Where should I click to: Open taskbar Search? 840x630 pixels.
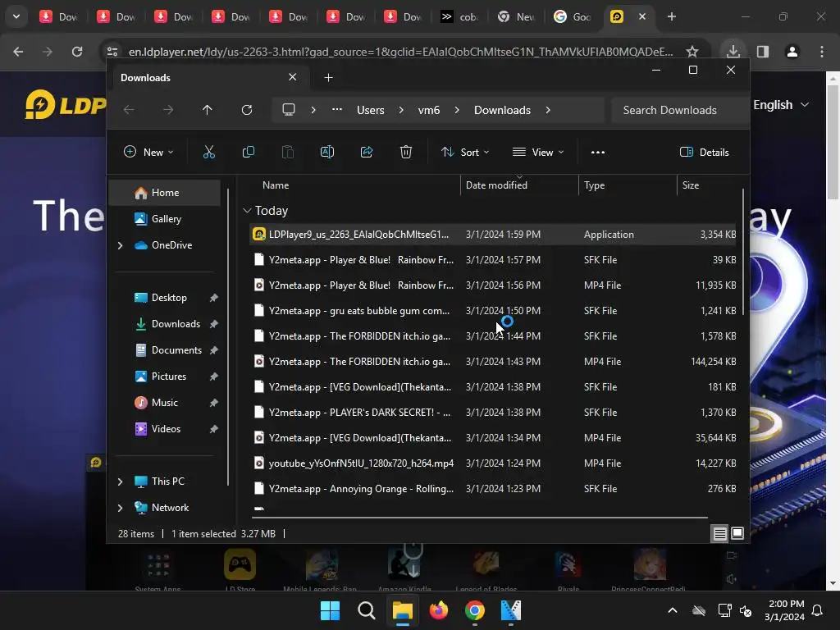click(x=367, y=610)
